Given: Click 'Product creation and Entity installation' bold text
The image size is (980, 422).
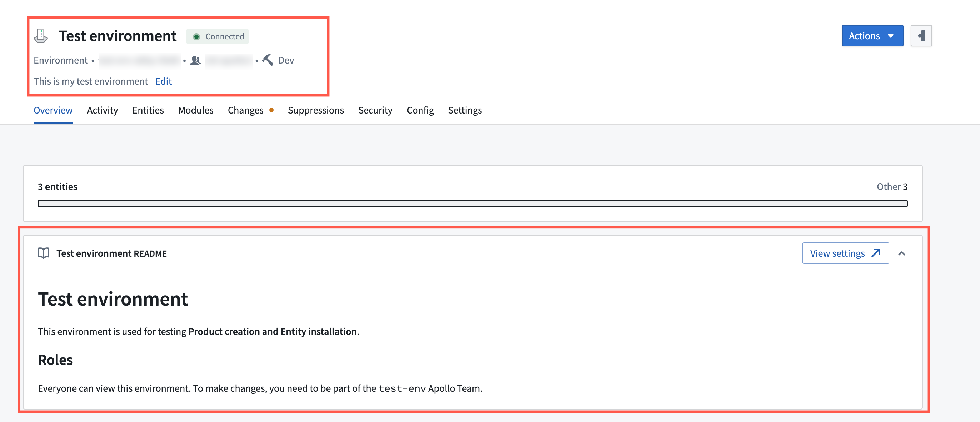Looking at the screenshot, I should [x=273, y=332].
